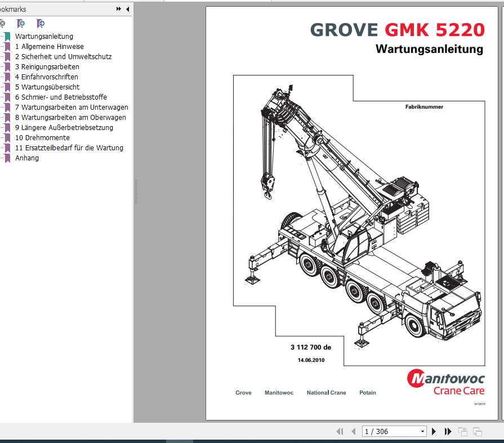Click the bookmark icon beside 9 Längere Außerbetriebsetzung
The image size is (504, 443).
(7, 128)
